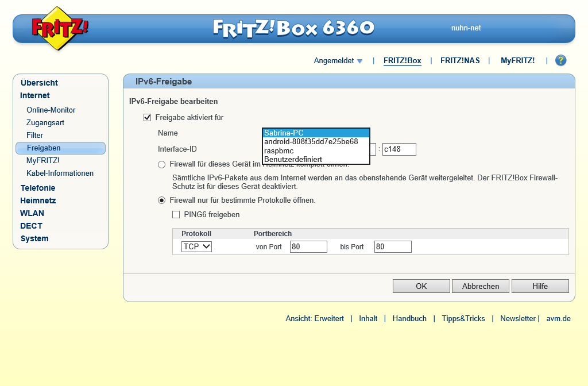The width and height of the screenshot is (588, 386).
Task: Choose Sabrina-PC in the name list
Action: 316,133
